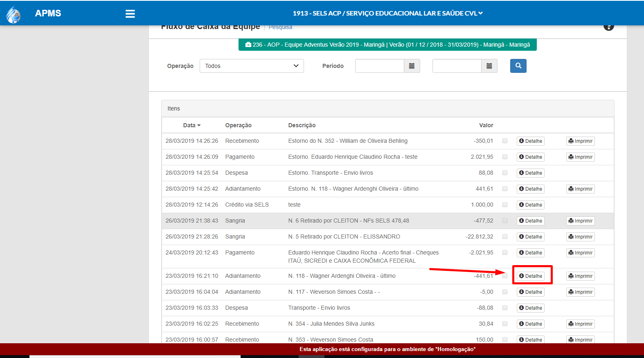Open Detalhe for Estorno do N. 352 row
This screenshot has height=358, width=644.
[531, 141]
